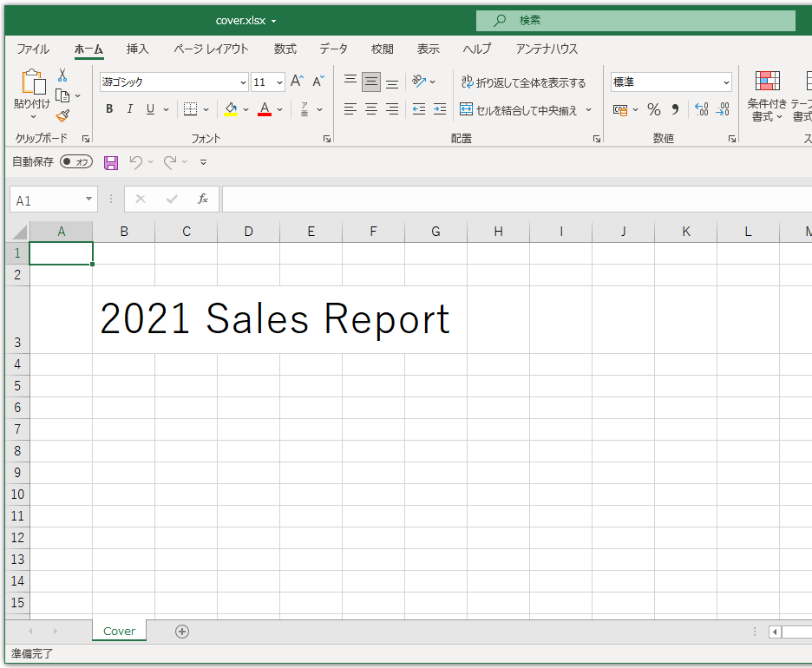Image resolution: width=812 pixels, height=668 pixels.
Task: Open the number format dropdown 標準
Action: (x=727, y=82)
